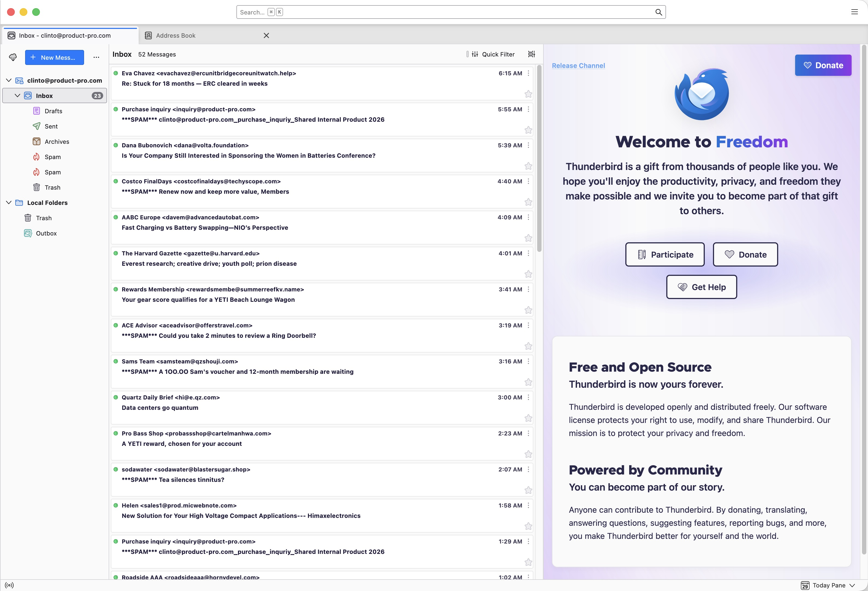Click the Quick Filter button

click(493, 54)
